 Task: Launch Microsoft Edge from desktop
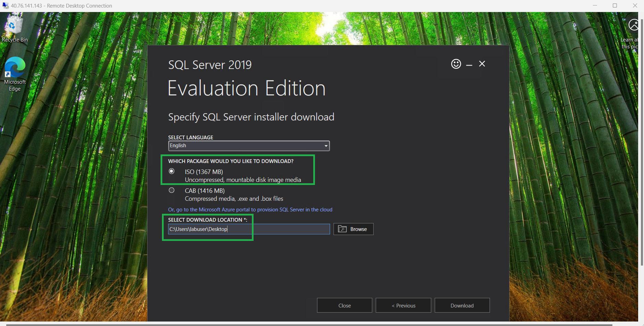(15, 74)
